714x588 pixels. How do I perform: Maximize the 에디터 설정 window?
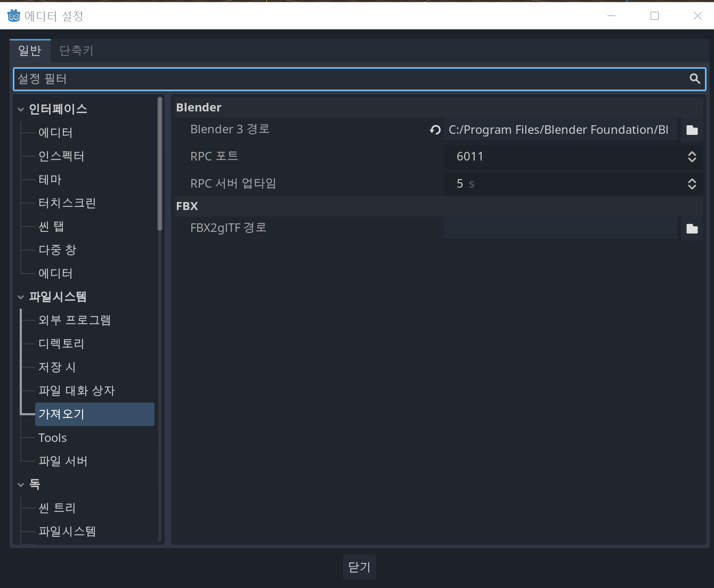click(x=655, y=16)
